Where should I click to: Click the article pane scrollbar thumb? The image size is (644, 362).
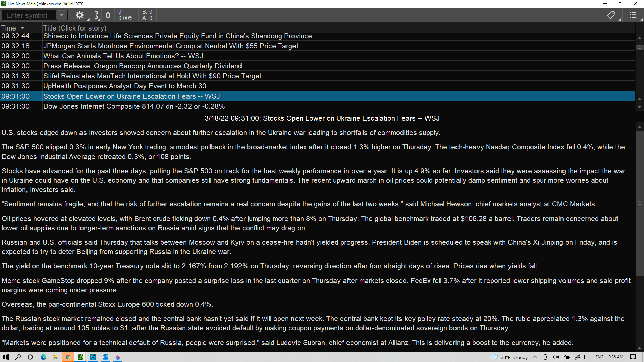[640, 203]
